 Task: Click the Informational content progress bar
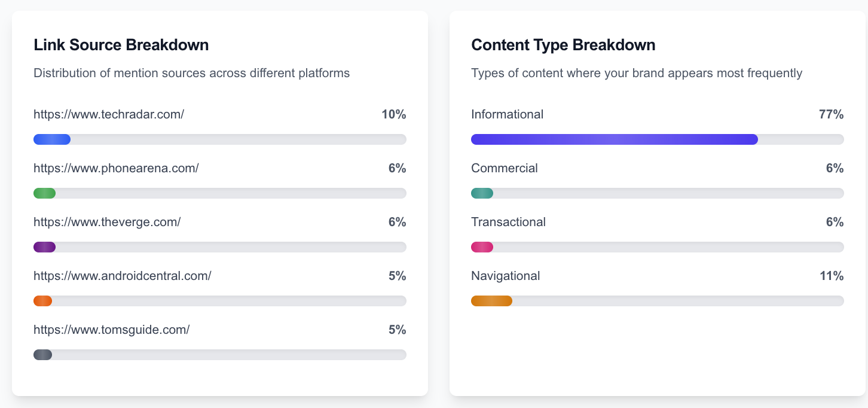615,139
